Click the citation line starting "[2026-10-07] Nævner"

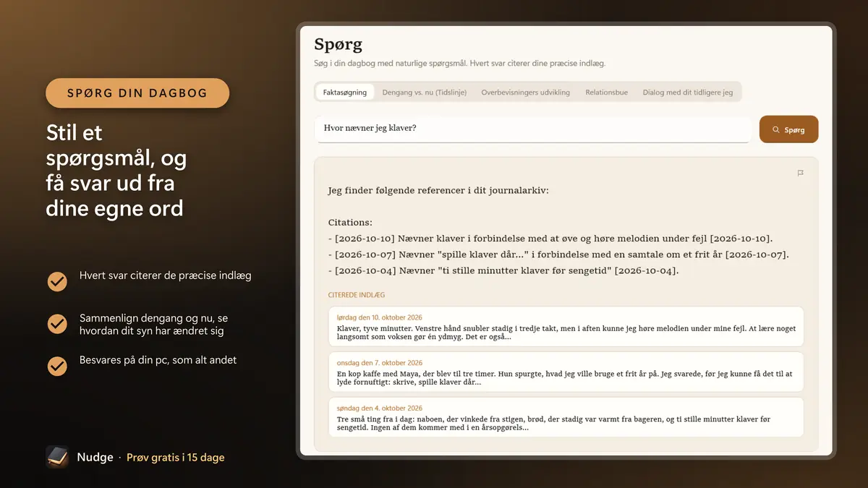558,254
